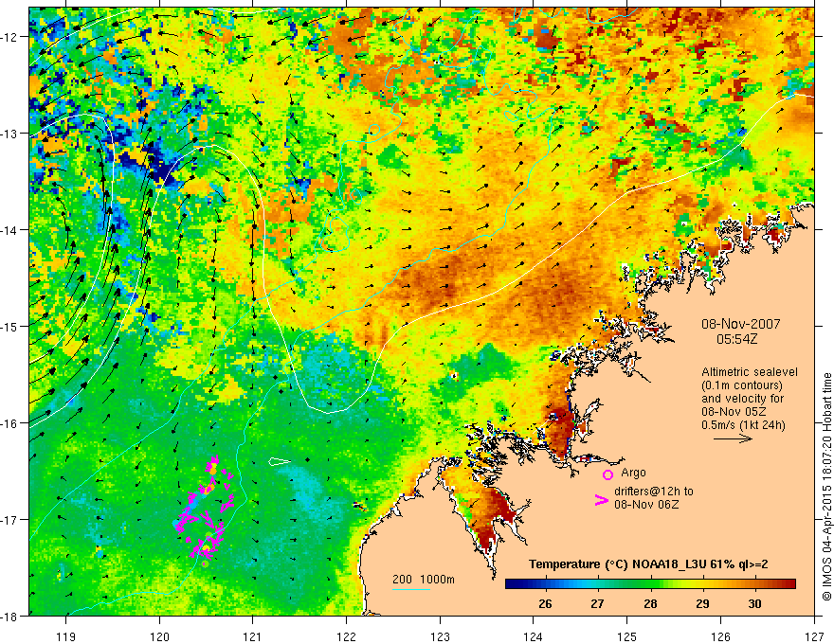
Task: Click the latitude axis label -18
Action: tap(9, 616)
